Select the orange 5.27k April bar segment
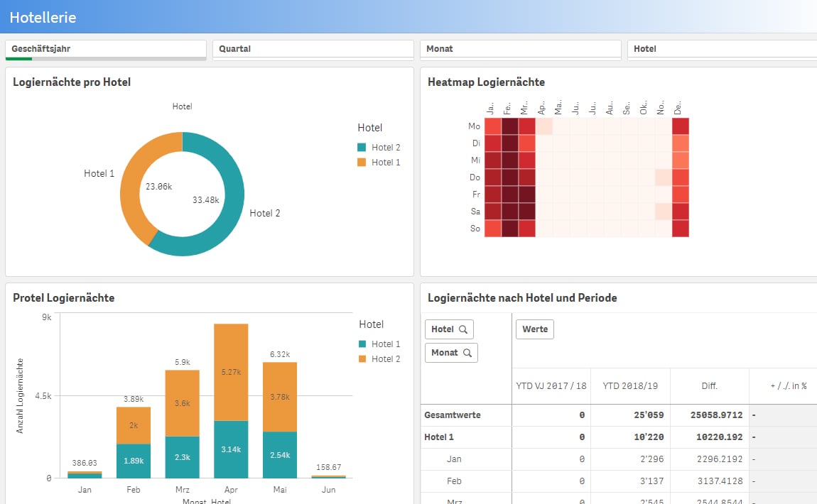Screen dimensions: 817x504 click(231, 372)
